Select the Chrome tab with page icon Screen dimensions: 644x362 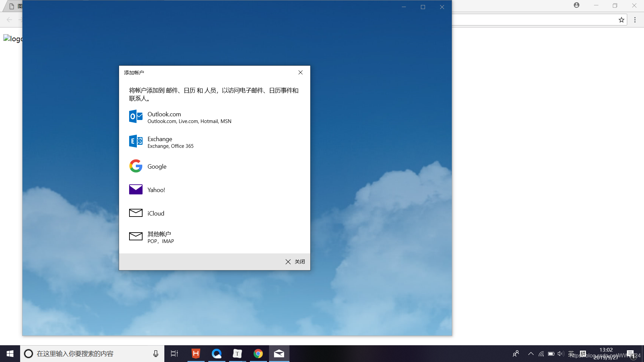tap(13, 6)
